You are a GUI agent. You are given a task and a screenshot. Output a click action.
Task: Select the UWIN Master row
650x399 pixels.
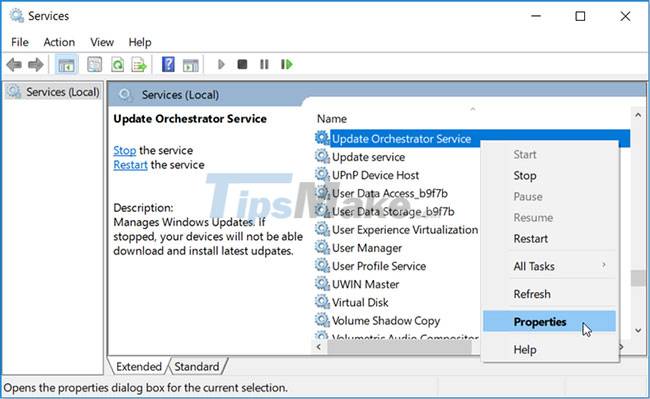click(x=397, y=285)
